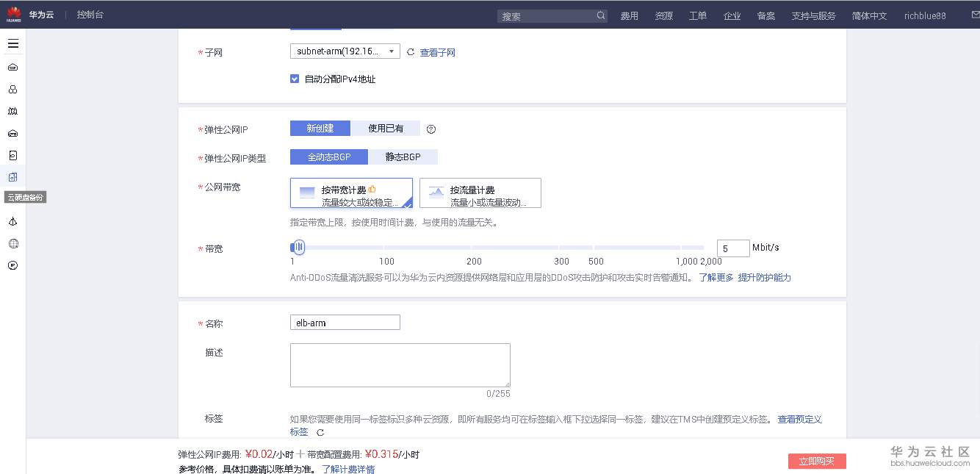Open the auto scaling sidebar icon
Image resolution: width=980 pixels, height=474 pixels.
click(x=12, y=111)
